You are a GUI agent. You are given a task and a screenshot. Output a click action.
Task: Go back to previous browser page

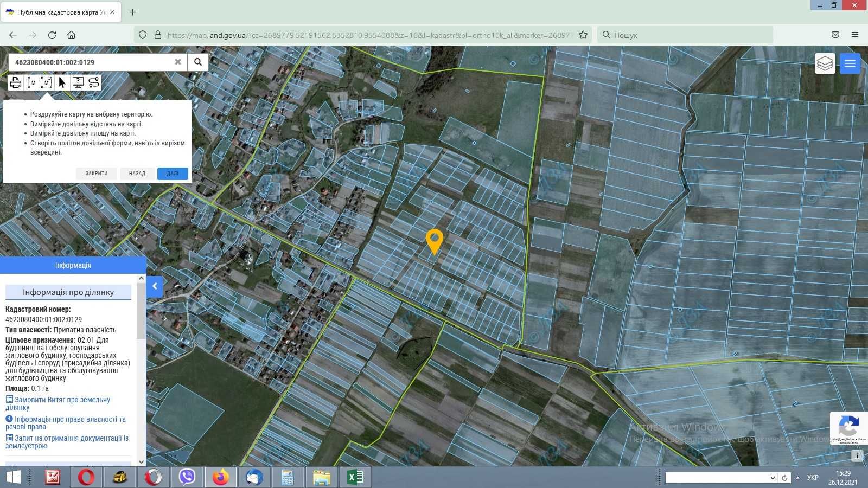click(x=13, y=35)
